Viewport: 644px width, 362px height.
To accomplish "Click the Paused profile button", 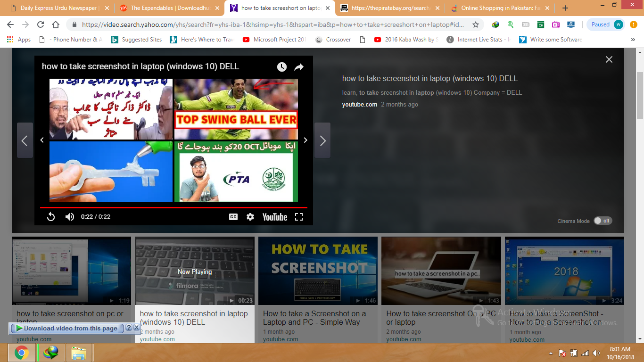I will tap(607, 25).
